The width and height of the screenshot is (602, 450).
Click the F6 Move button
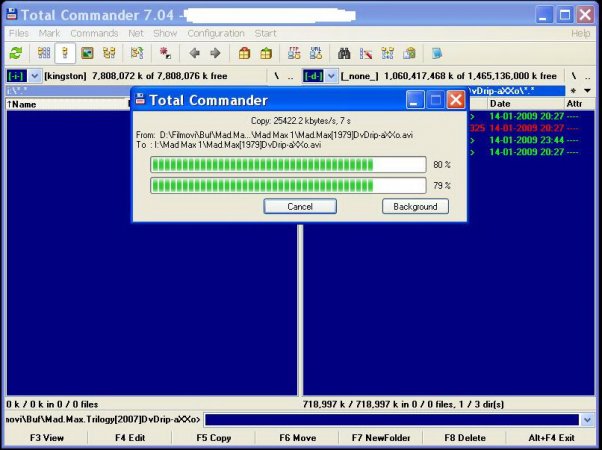pyautogui.click(x=298, y=438)
